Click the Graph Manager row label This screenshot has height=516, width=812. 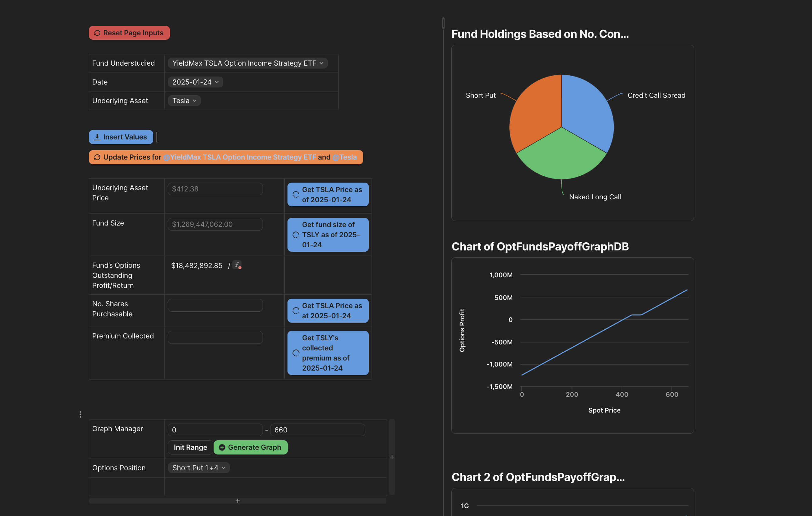(x=117, y=429)
